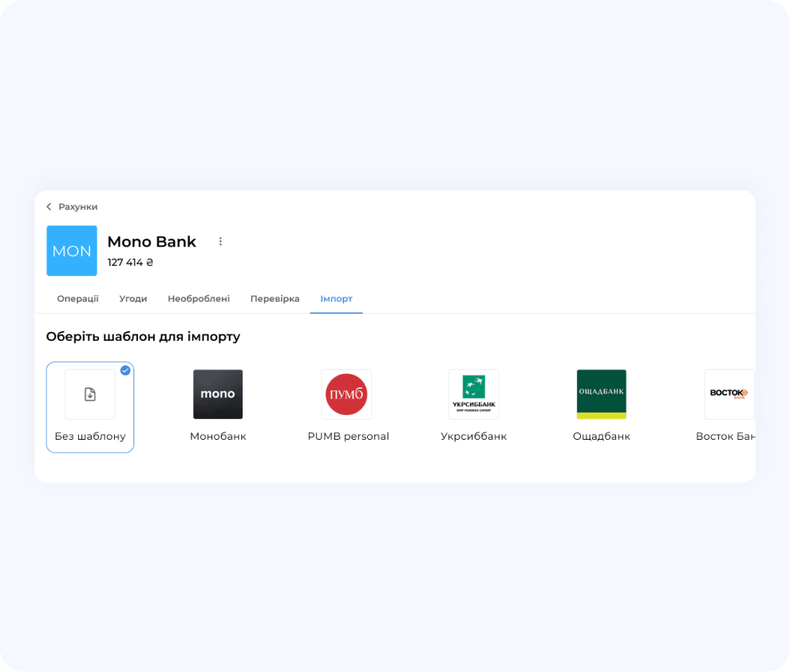Select the Перевірка tab
Image resolution: width=790 pixels, height=672 pixels.
tap(275, 298)
